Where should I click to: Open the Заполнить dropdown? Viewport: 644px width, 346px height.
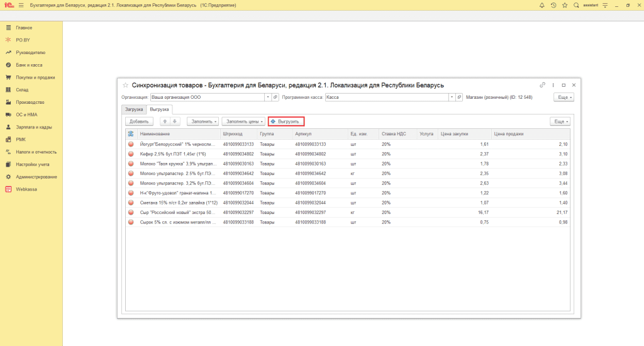(x=203, y=121)
